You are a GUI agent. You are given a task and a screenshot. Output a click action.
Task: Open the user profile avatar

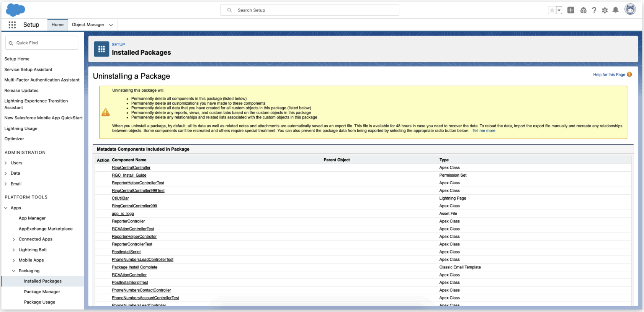(x=630, y=9)
